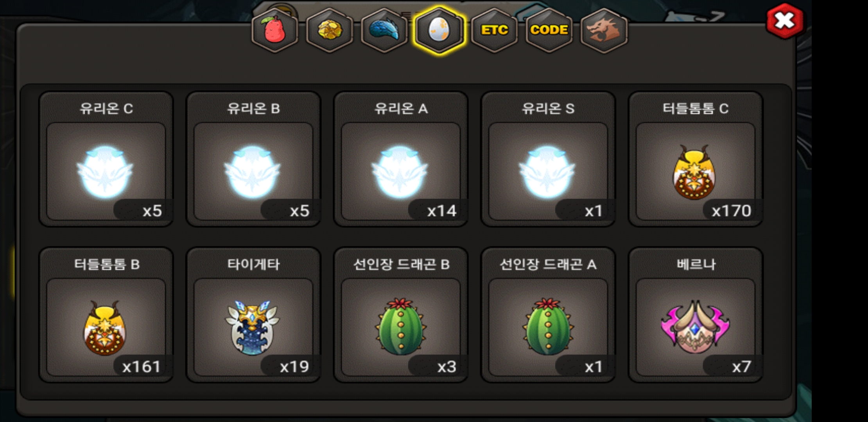Select the 유리온 B egg

click(253, 159)
